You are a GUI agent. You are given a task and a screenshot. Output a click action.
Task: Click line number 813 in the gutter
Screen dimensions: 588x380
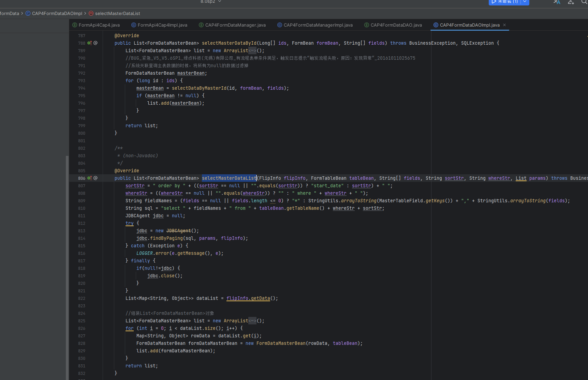pyautogui.click(x=82, y=231)
